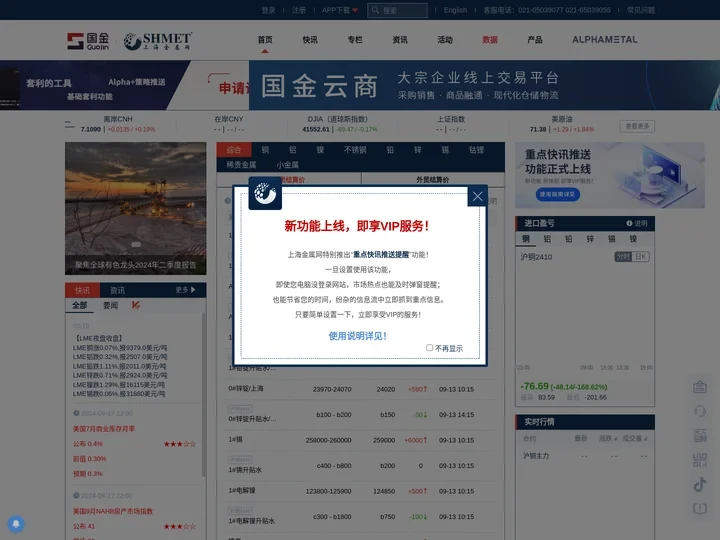Click the SHMET 上海金属网 logo
This screenshot has width=720, height=540.
pos(158,41)
